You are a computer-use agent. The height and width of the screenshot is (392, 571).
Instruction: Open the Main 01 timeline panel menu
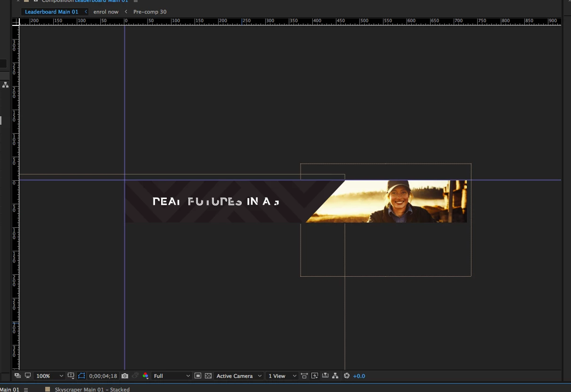tap(26, 390)
